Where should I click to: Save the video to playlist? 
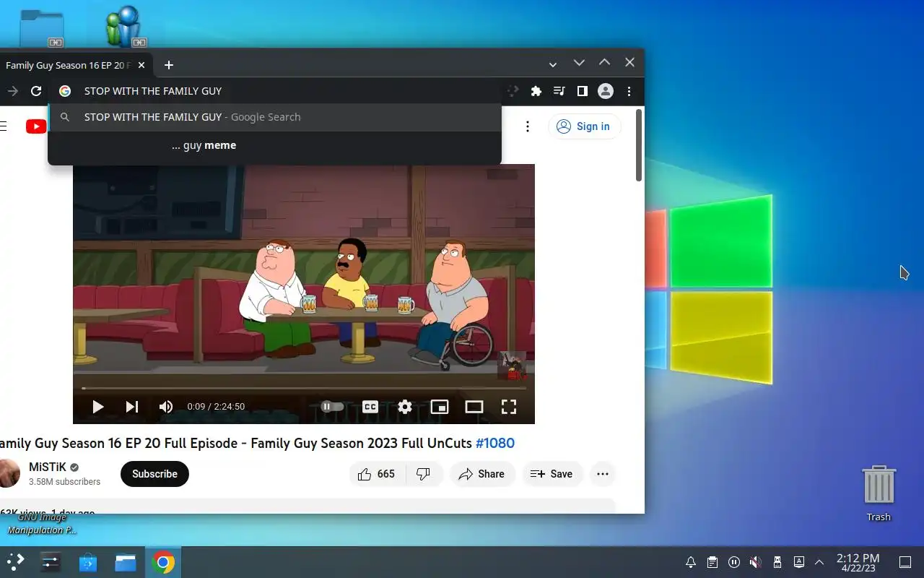(552, 474)
